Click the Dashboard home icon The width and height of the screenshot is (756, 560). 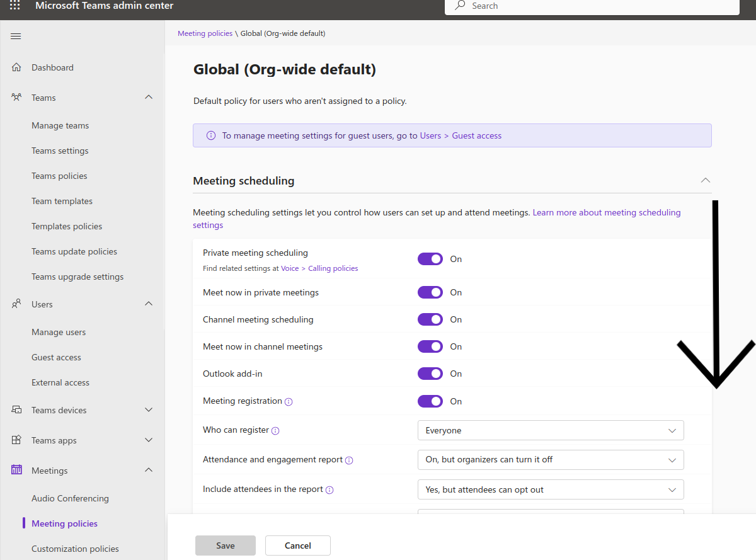click(x=16, y=67)
